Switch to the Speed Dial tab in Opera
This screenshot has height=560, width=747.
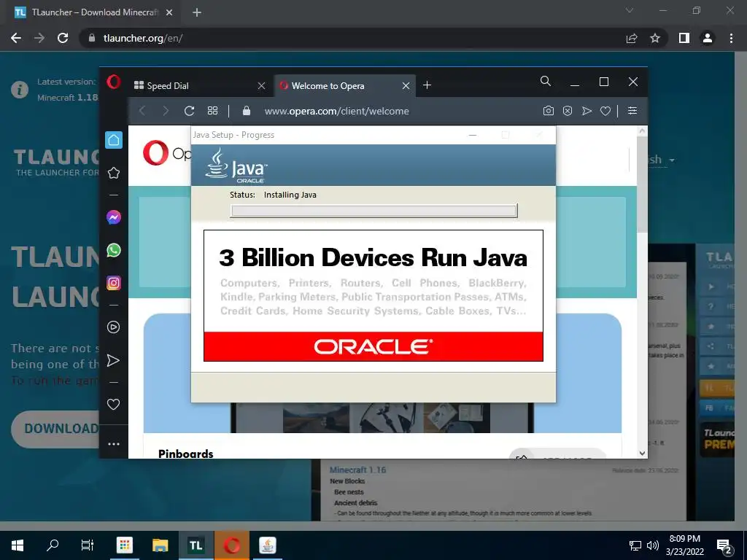(200, 86)
